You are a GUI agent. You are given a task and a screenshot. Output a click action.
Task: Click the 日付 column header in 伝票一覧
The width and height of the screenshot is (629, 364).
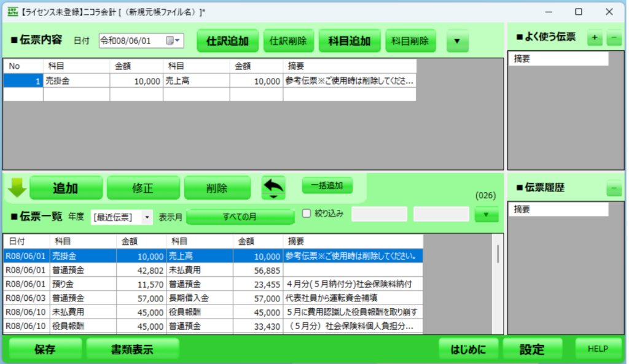point(26,241)
